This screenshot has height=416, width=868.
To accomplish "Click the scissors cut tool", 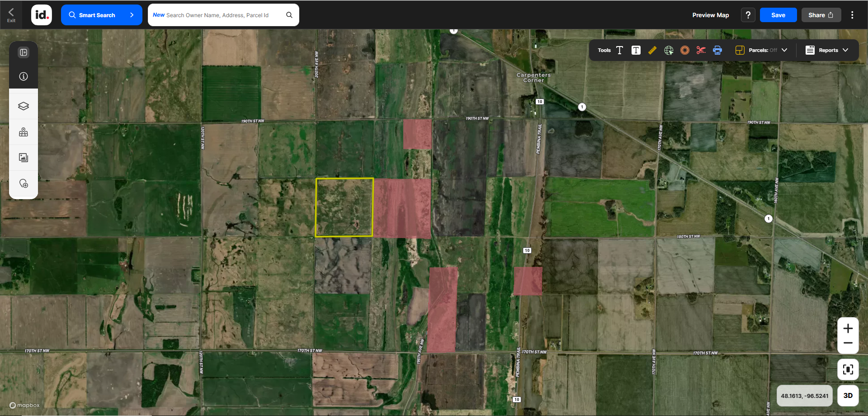I will click(x=701, y=50).
